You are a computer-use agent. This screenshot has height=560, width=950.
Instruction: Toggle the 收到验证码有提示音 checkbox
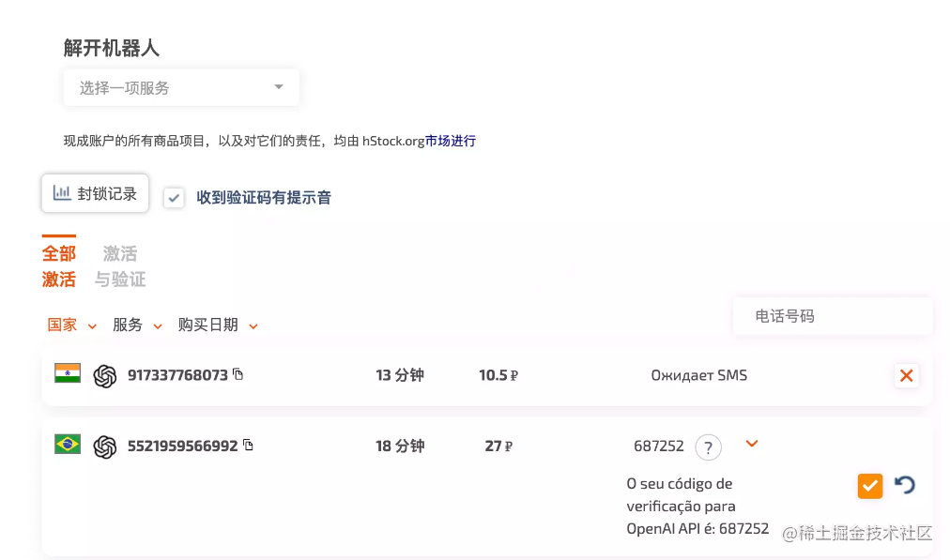(x=174, y=197)
